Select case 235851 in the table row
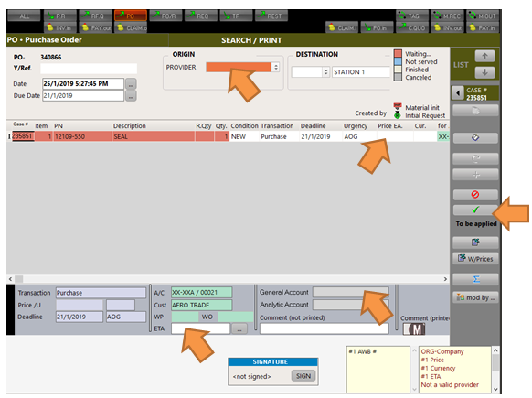532x398 pixels. click(x=23, y=136)
